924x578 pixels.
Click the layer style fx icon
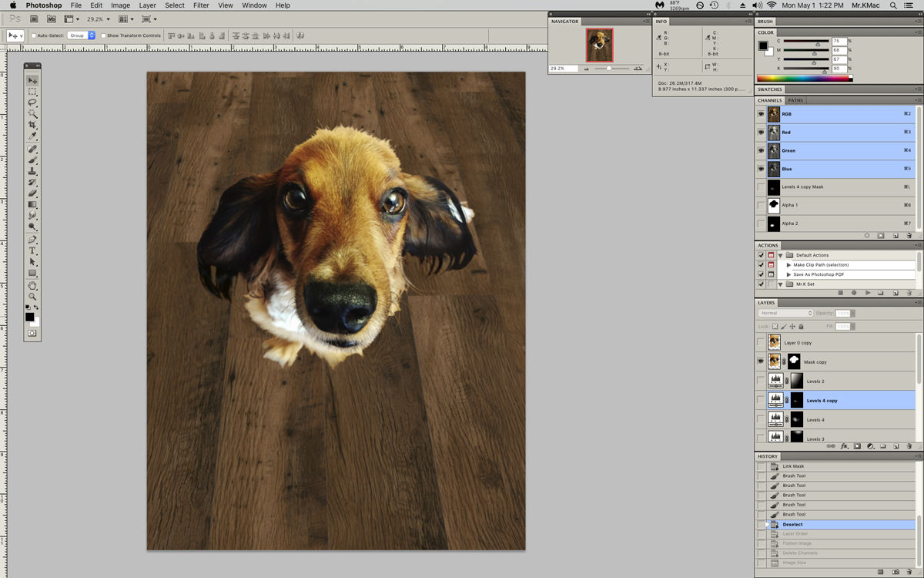point(844,446)
